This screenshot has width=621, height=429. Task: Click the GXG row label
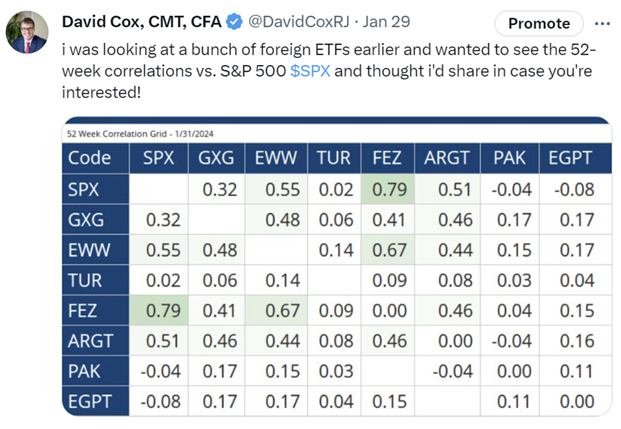86,220
